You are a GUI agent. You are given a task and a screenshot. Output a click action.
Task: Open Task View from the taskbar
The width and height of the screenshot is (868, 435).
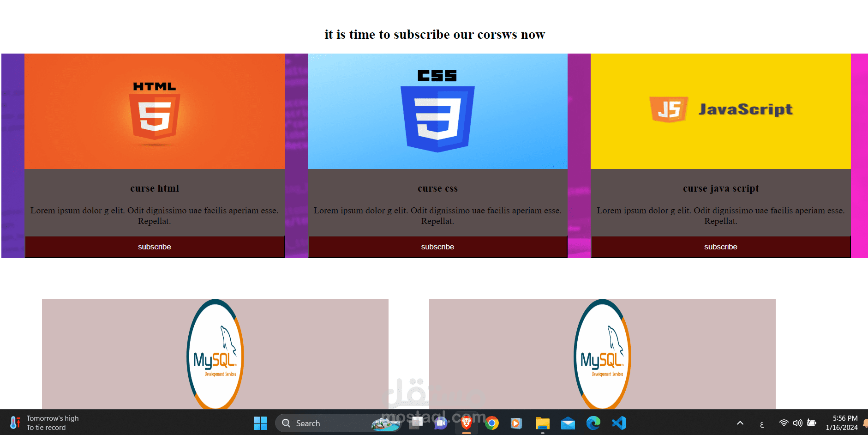click(417, 423)
